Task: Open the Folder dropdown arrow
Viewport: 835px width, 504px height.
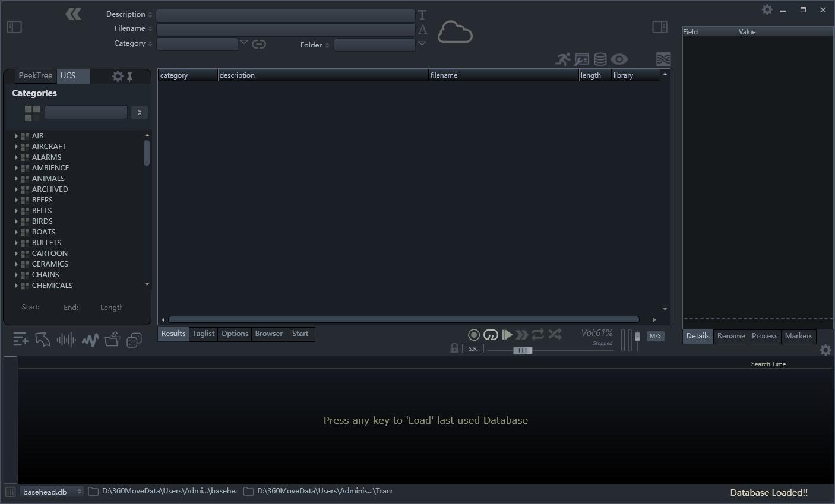Action: 422,43
